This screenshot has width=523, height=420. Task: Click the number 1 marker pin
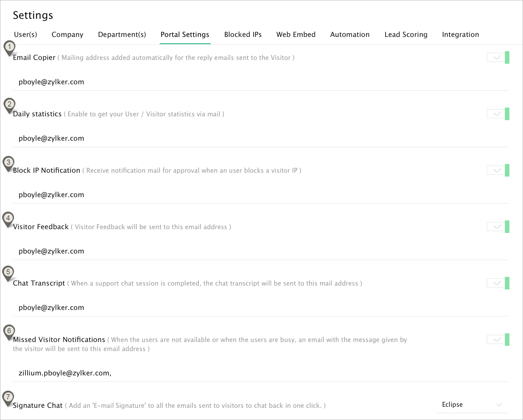(x=9, y=47)
